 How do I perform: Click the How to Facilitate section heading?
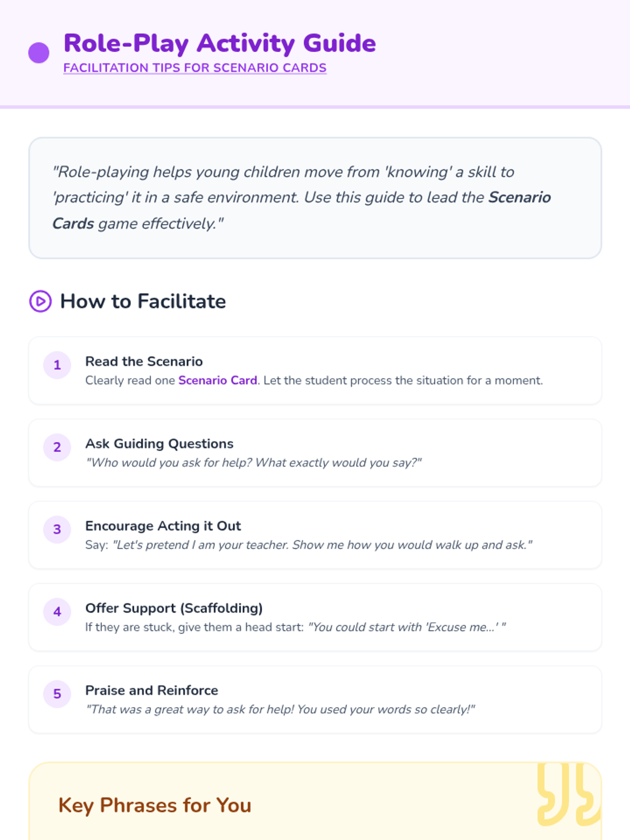(143, 301)
